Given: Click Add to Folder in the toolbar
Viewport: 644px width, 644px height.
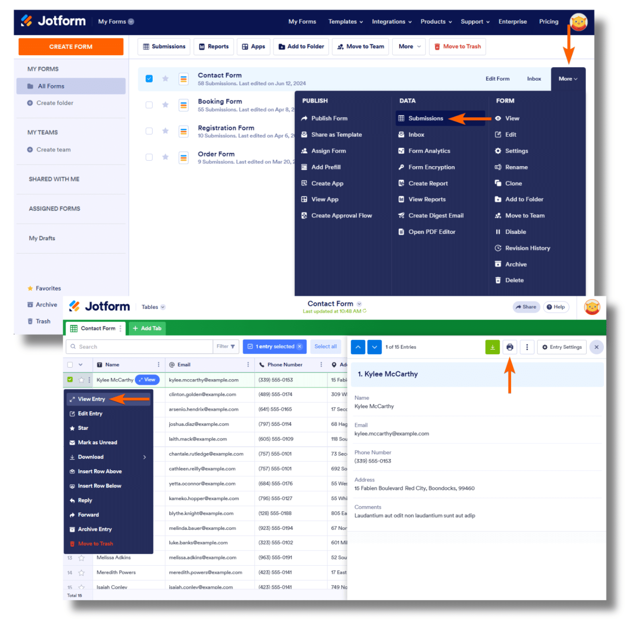Looking at the screenshot, I should click(301, 47).
